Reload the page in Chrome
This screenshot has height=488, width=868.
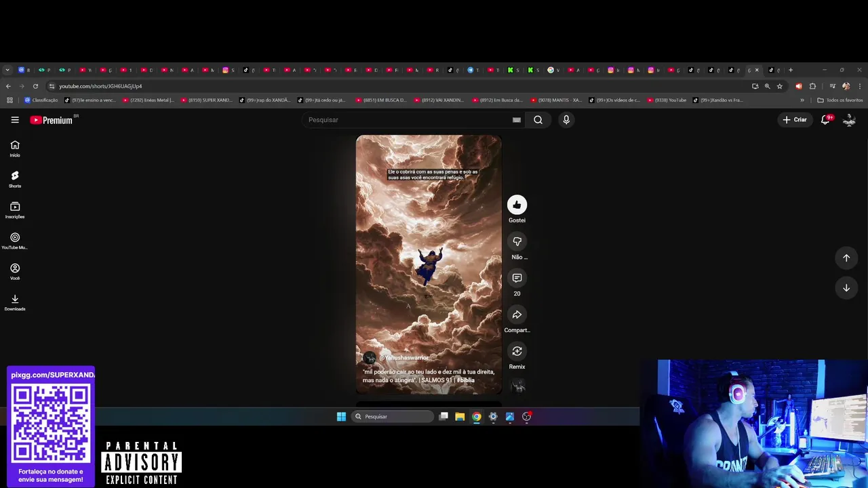(35, 86)
